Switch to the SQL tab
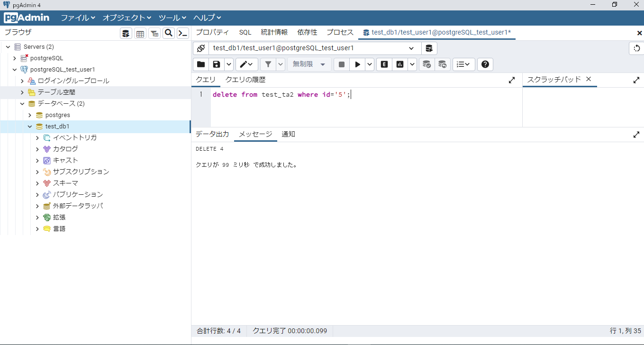 (x=245, y=32)
